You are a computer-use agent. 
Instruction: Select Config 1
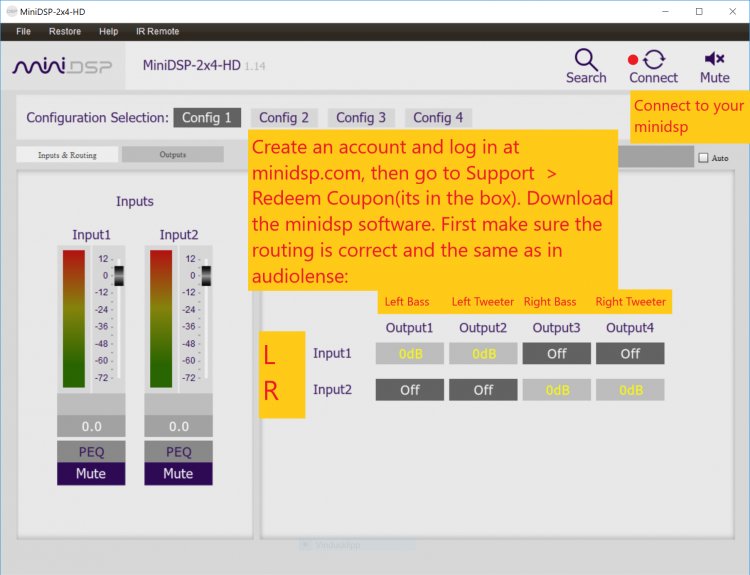click(x=207, y=118)
